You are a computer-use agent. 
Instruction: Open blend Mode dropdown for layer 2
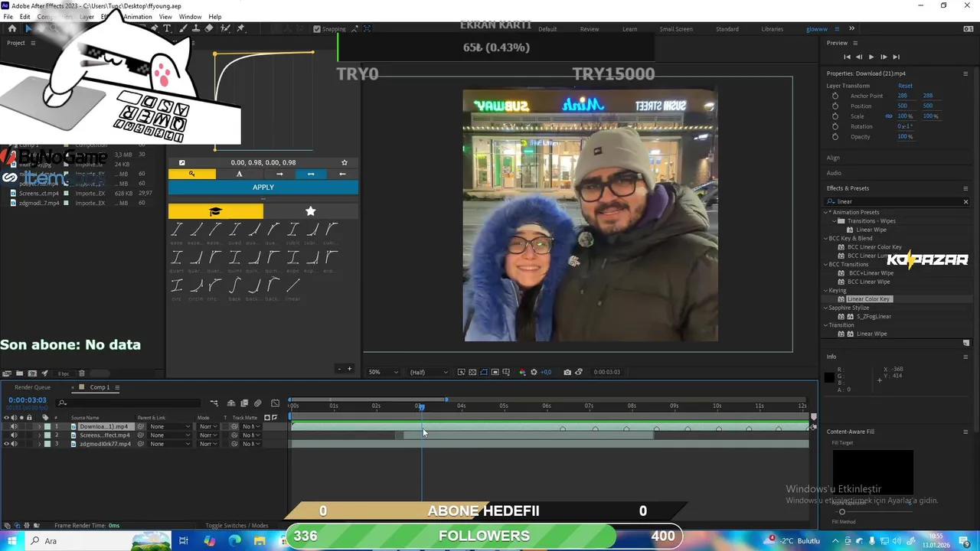208,435
